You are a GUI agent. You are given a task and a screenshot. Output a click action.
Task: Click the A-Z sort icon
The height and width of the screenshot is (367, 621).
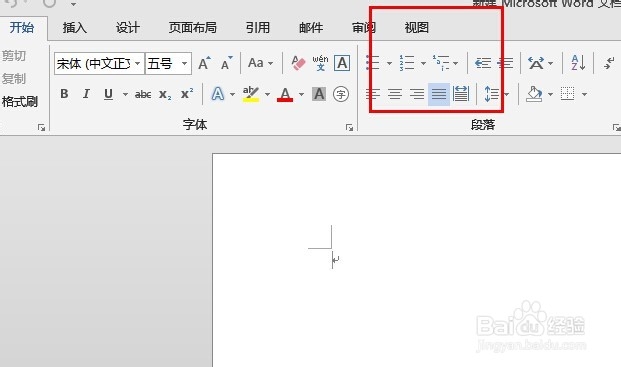pos(578,63)
